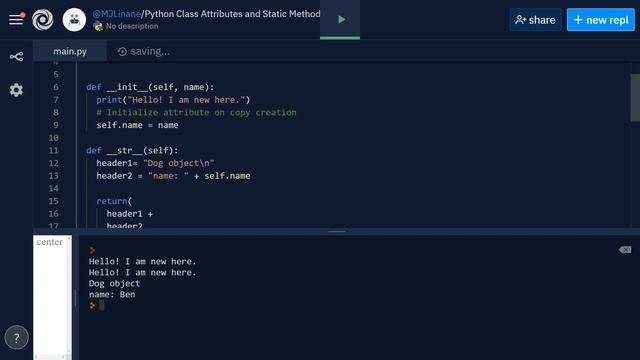Click the saving history icon

(x=122, y=52)
